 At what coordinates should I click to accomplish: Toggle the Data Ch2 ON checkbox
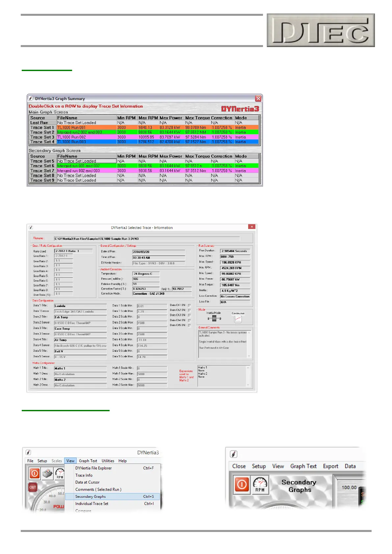[x=189, y=310]
